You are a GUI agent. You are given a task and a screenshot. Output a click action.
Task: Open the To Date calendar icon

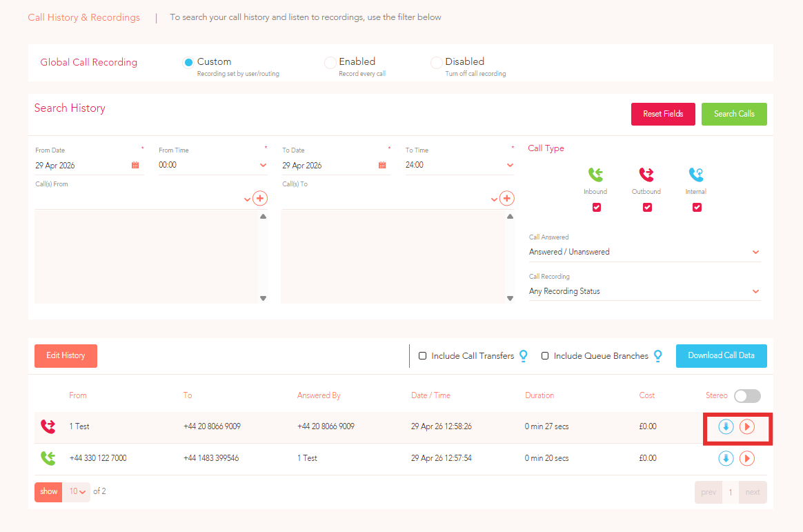pyautogui.click(x=382, y=165)
